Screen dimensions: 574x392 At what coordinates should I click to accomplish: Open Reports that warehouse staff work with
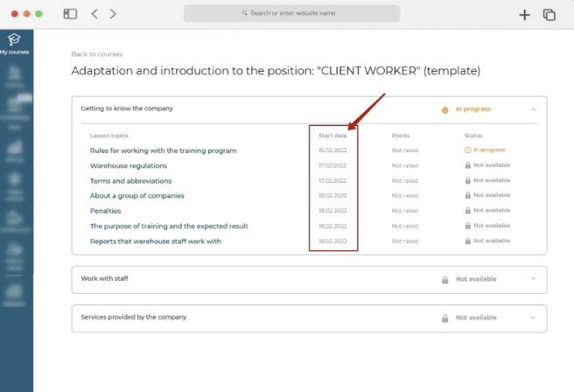pos(156,241)
